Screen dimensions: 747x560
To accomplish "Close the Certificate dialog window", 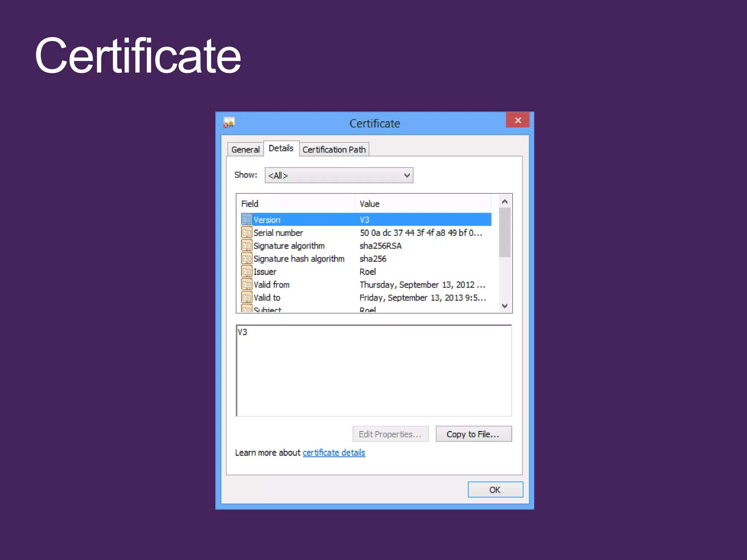I will click(518, 120).
